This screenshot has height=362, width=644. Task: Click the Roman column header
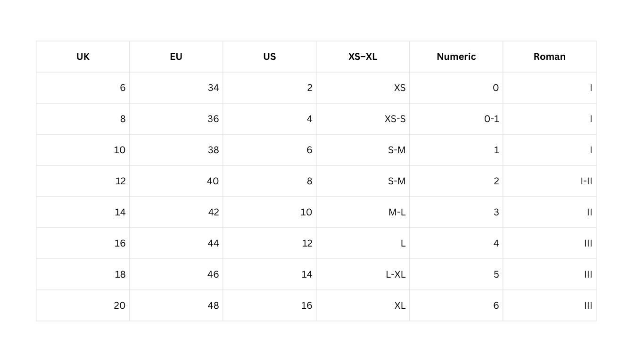click(549, 57)
